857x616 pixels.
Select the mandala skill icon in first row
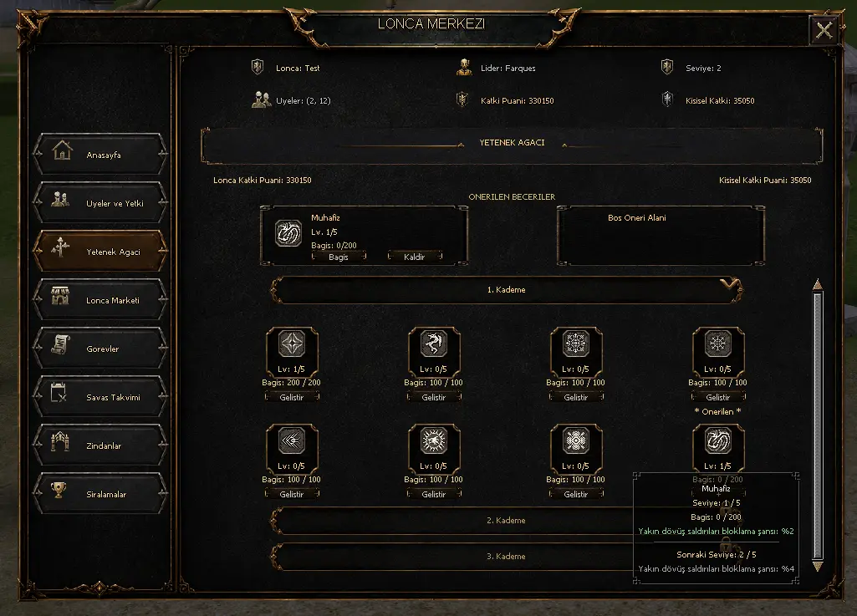(x=576, y=344)
